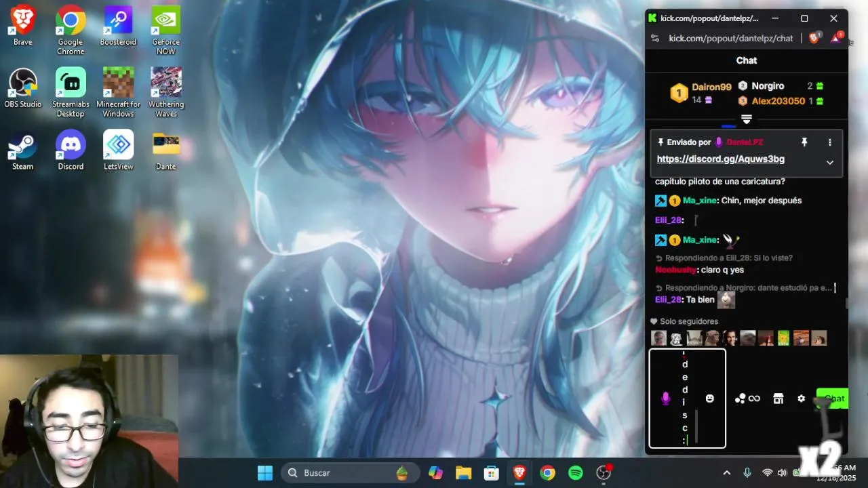This screenshot has width=868, height=488.
Task: Open Copilot from the taskbar
Action: click(x=435, y=472)
